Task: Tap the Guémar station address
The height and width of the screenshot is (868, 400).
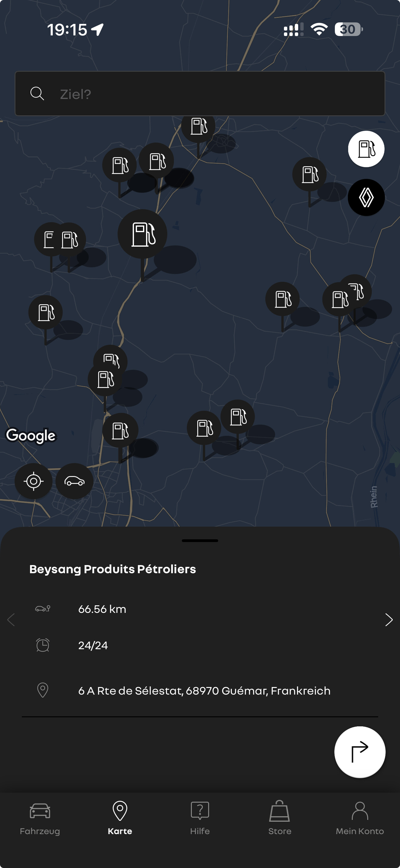Action: click(204, 690)
